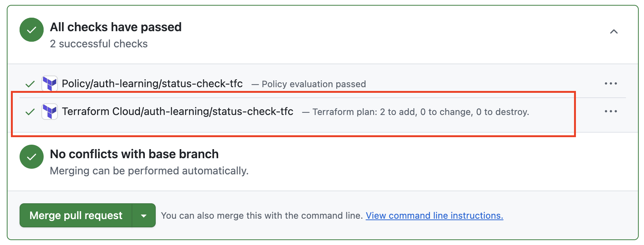
Task: Click the Terraform logo in the Terraform Cloud row
Action: (x=50, y=112)
